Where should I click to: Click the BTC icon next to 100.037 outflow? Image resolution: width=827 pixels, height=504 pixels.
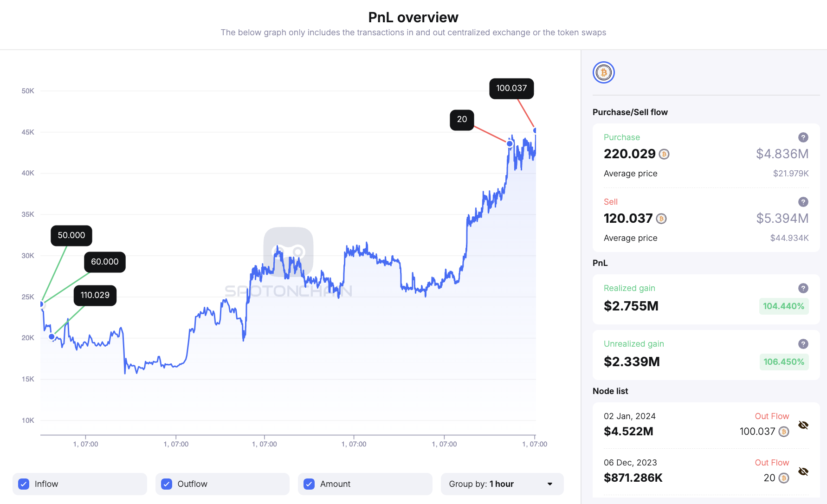click(x=783, y=431)
